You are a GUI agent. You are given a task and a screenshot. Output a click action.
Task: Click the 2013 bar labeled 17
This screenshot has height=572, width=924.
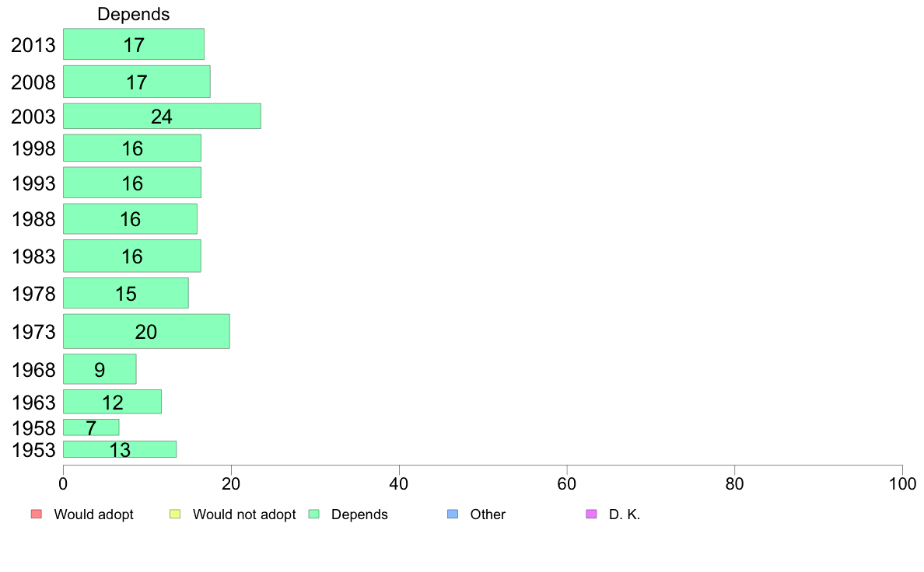[x=134, y=44]
